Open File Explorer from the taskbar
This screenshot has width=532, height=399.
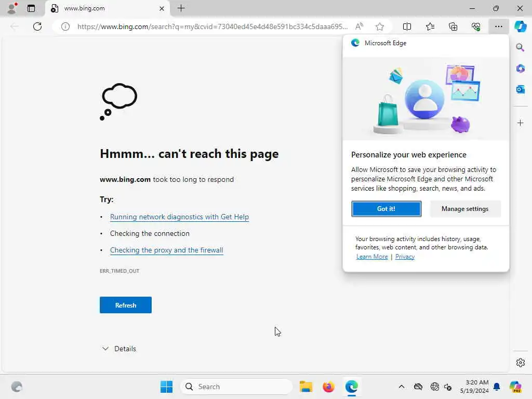[x=305, y=387]
